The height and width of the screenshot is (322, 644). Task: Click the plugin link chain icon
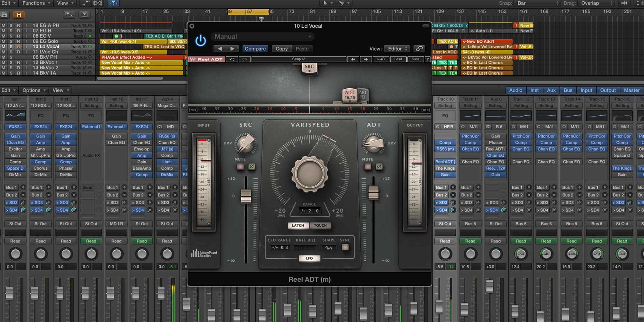click(419, 49)
